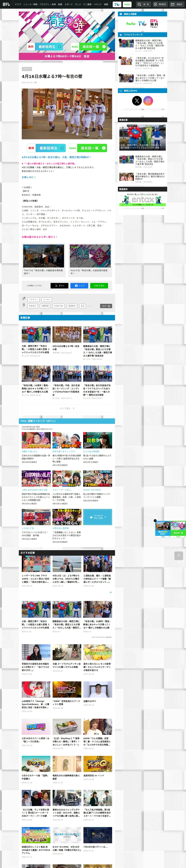Open 無料配信 in the header
Viewport: 186px width, 868px height.
click(160, 4)
